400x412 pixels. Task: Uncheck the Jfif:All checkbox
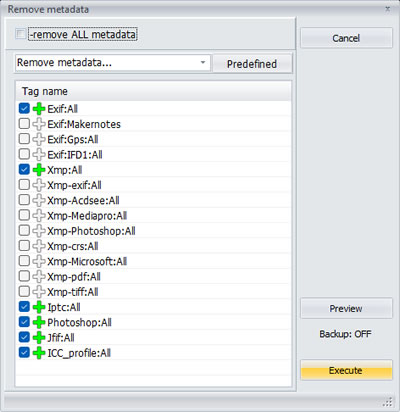pos(24,337)
